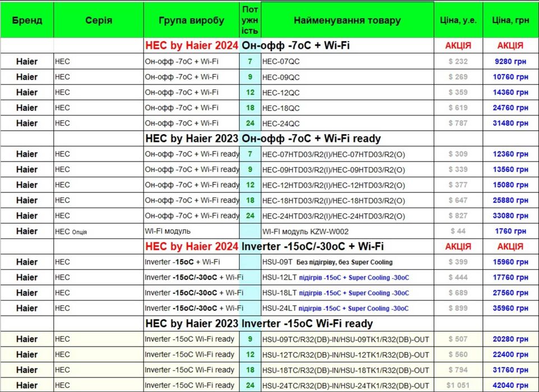The width and height of the screenshot is (539, 392).
Task: Click price '9280 грн'
Action: 510,62
